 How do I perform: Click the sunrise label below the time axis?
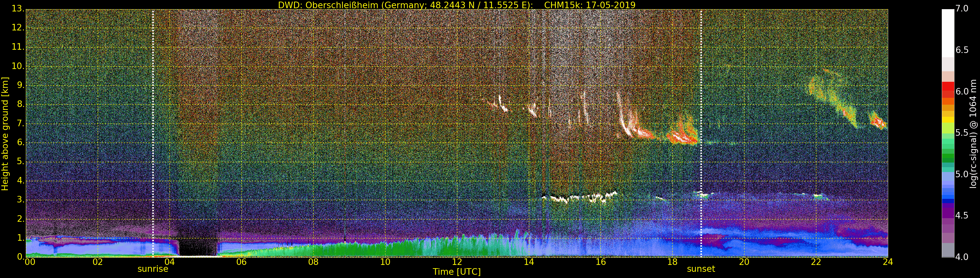click(x=153, y=269)
